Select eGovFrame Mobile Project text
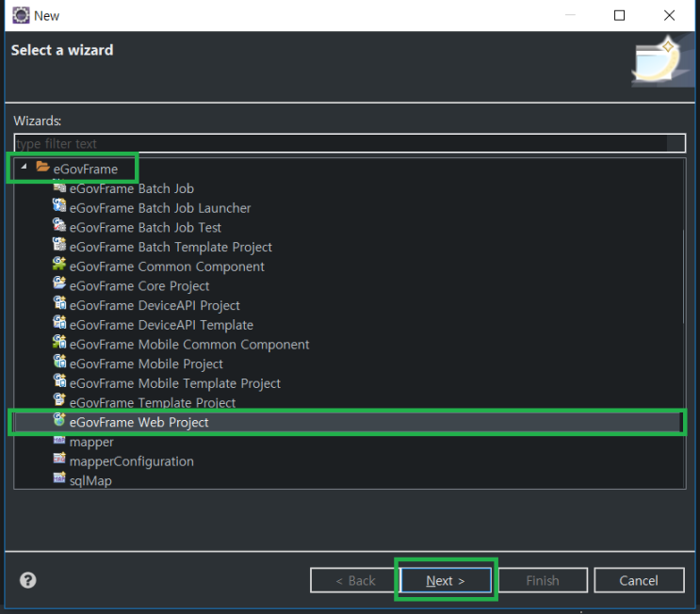 (146, 364)
